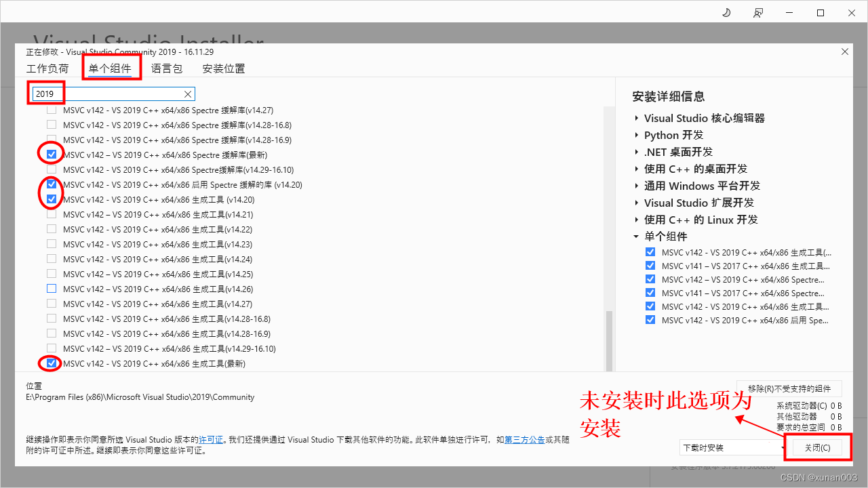
Task: Collapse 单个组件 node in details pane
Action: pos(637,237)
